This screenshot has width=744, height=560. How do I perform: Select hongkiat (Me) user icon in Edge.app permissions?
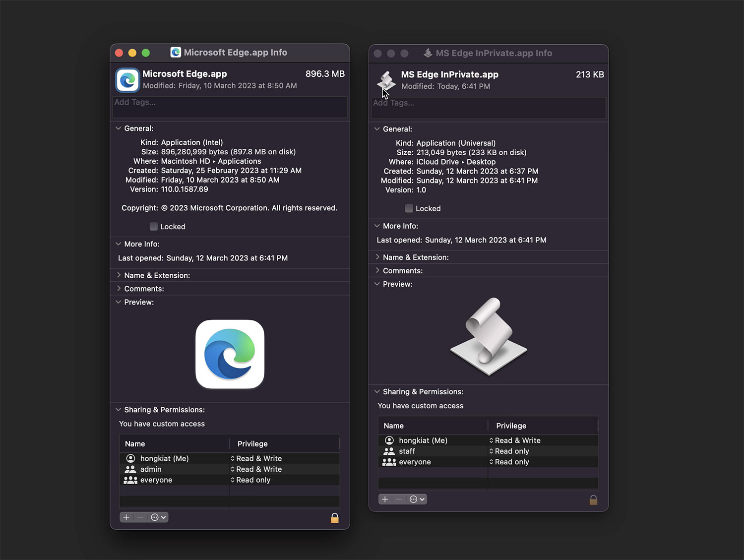point(130,458)
